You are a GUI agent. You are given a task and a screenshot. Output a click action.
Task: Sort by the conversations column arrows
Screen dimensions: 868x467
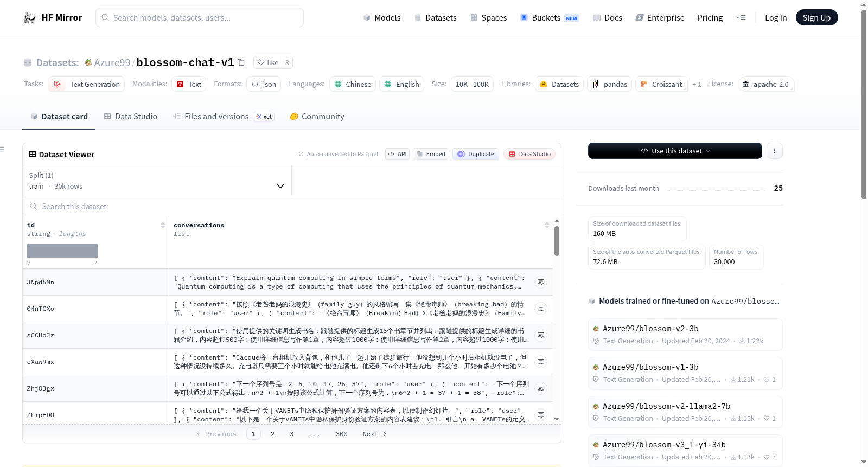[x=547, y=225]
